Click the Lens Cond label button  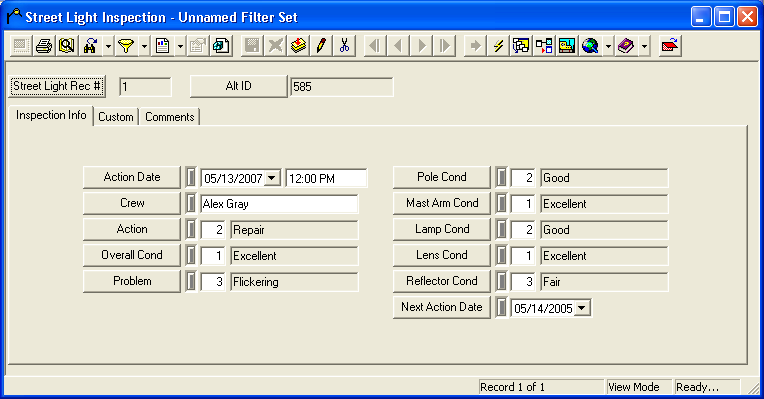(x=442, y=255)
